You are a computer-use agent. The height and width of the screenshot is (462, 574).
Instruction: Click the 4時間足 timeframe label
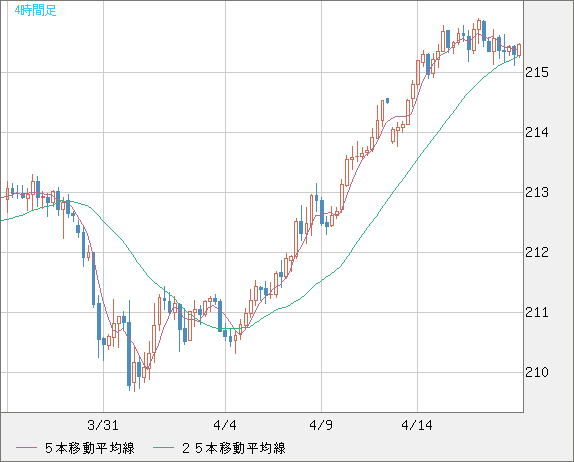click(x=36, y=10)
